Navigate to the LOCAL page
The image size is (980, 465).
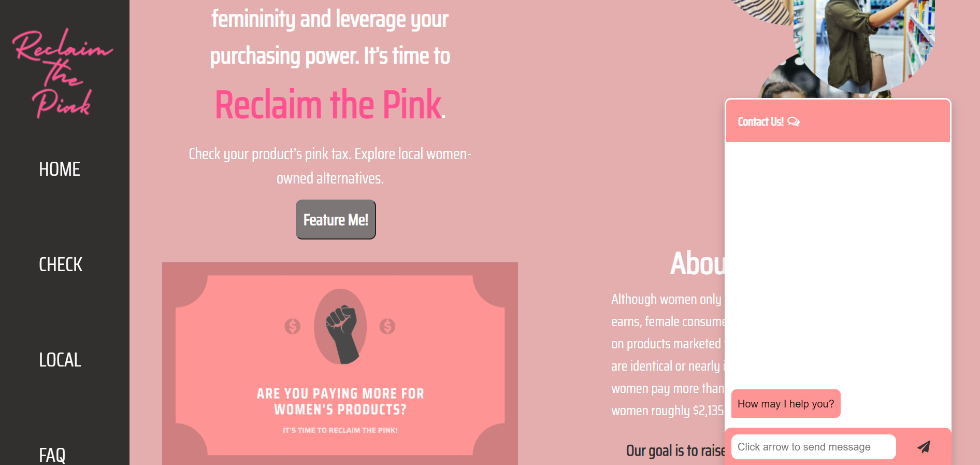(59, 360)
